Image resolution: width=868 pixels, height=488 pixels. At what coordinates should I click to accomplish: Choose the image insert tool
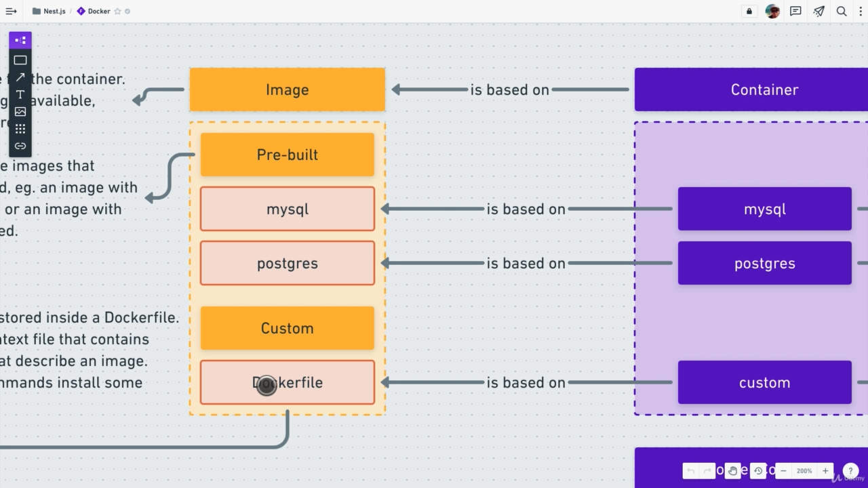click(20, 111)
